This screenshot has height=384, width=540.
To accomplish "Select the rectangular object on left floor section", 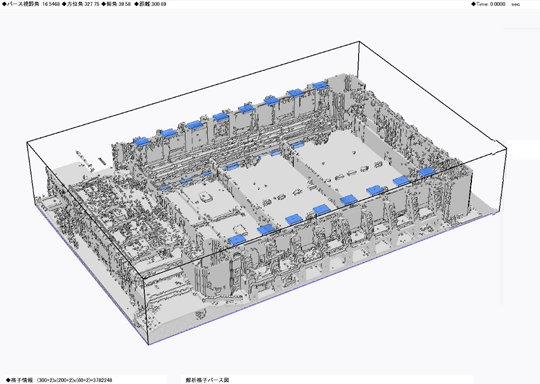I will click(x=207, y=197).
